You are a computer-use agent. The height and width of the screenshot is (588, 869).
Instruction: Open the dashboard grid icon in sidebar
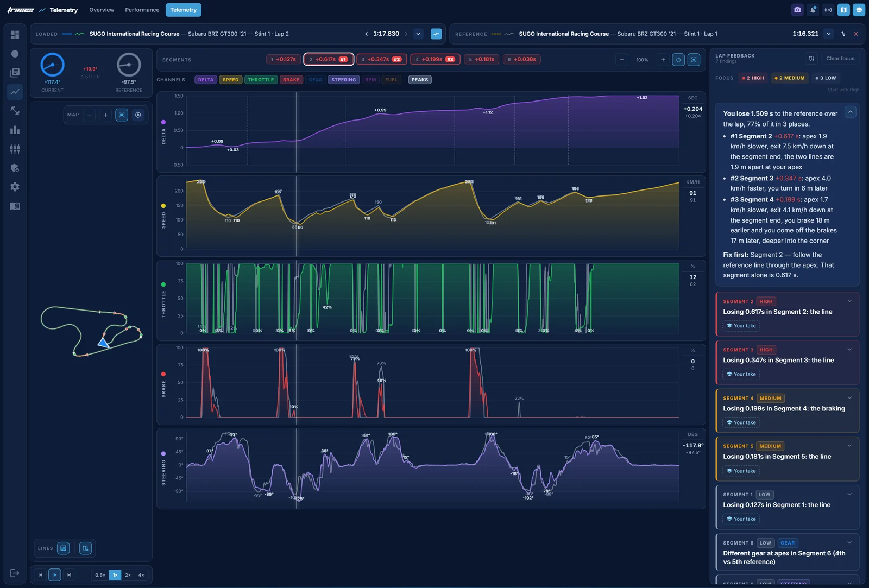tap(15, 35)
